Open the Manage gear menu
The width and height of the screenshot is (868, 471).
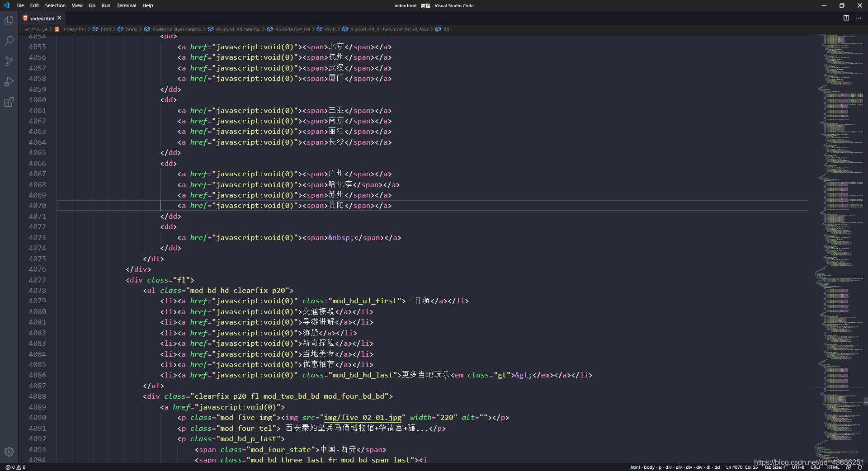click(9, 452)
